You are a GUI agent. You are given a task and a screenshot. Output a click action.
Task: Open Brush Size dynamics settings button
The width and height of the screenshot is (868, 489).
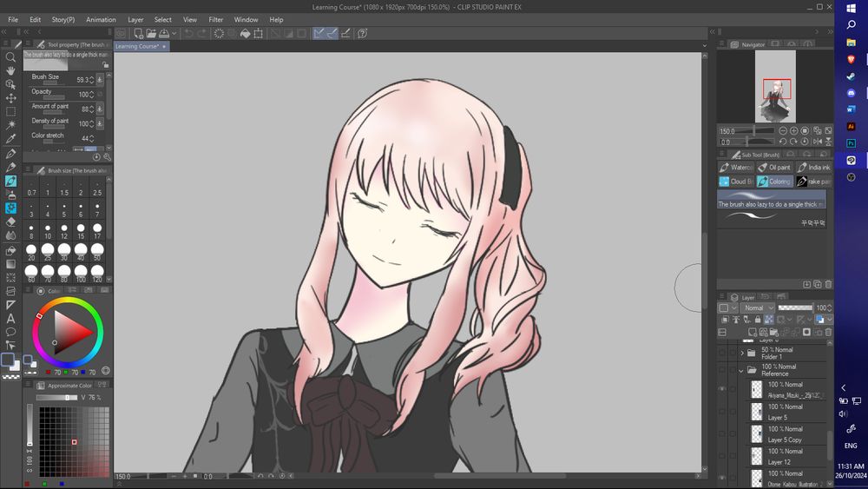coord(100,80)
